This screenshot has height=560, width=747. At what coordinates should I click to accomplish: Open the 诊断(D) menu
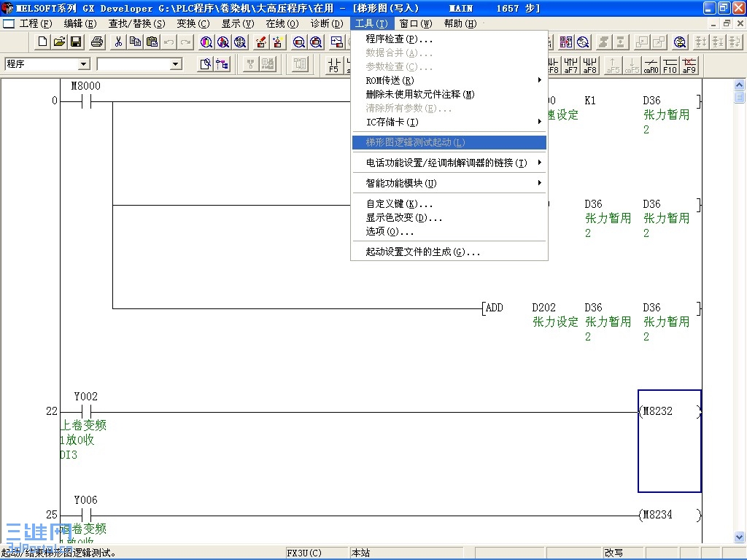(x=327, y=23)
